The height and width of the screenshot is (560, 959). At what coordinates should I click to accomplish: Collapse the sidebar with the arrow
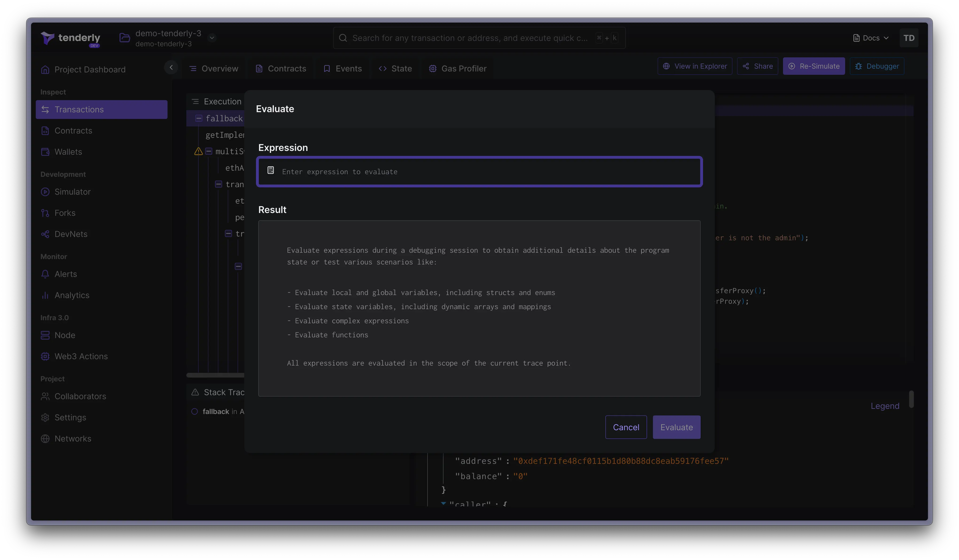tap(171, 67)
